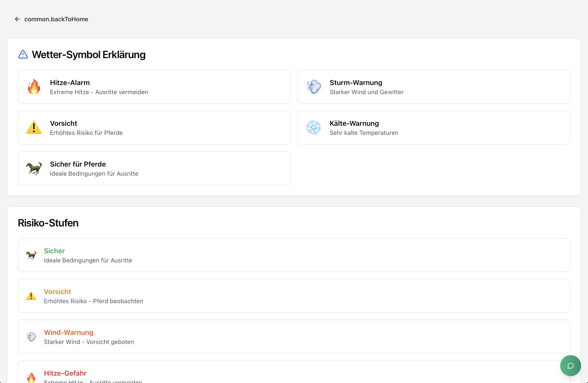The height and width of the screenshot is (383, 588).
Task: Select the Hitze-Alarm card title
Action: pyautogui.click(x=70, y=82)
